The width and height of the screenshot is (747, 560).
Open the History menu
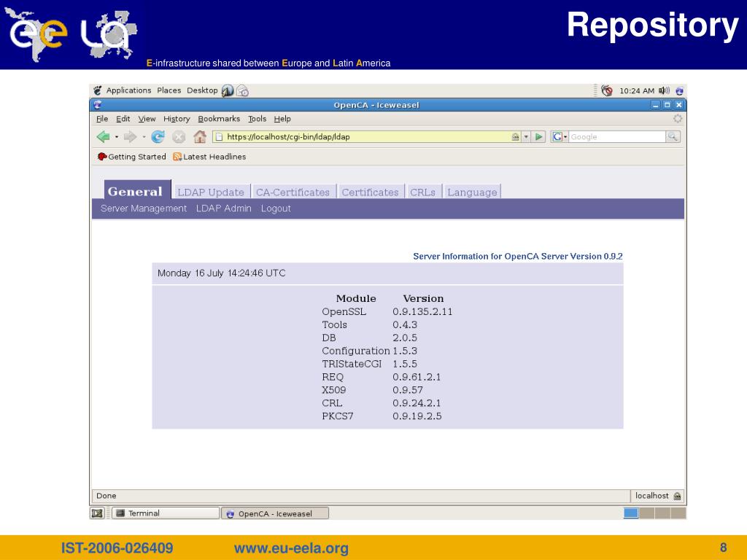pos(177,119)
